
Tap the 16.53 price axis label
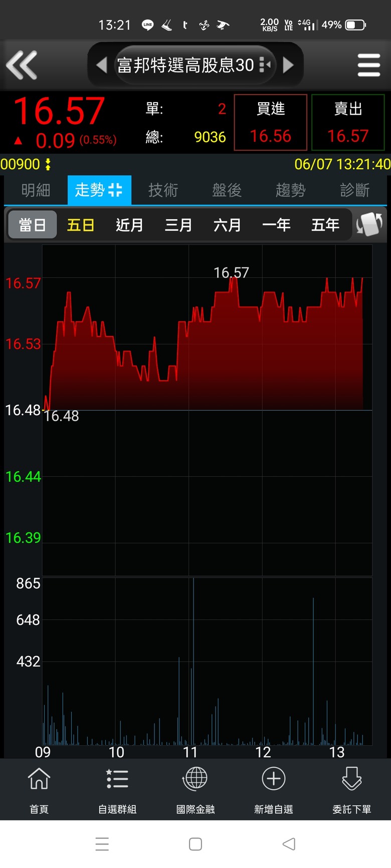(23, 344)
